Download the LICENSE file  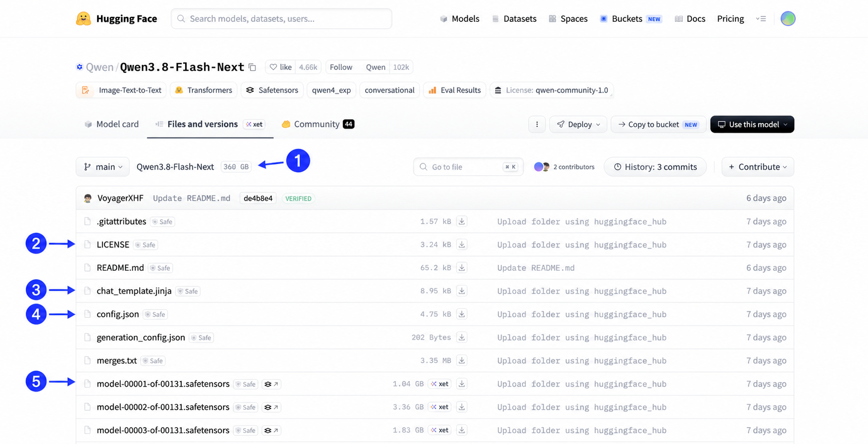[x=462, y=245]
